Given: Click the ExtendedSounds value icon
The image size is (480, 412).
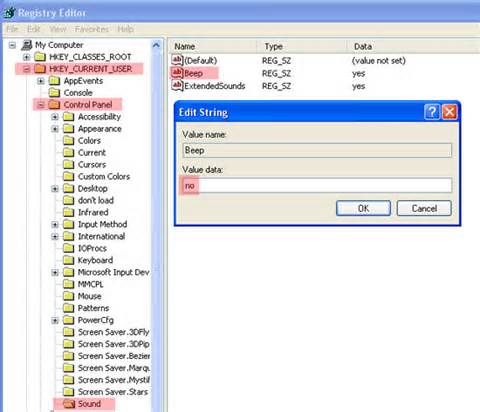Looking at the screenshot, I should click(x=177, y=86).
